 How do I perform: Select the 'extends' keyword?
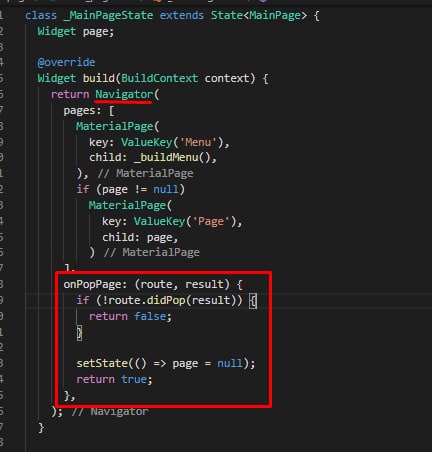pos(182,15)
